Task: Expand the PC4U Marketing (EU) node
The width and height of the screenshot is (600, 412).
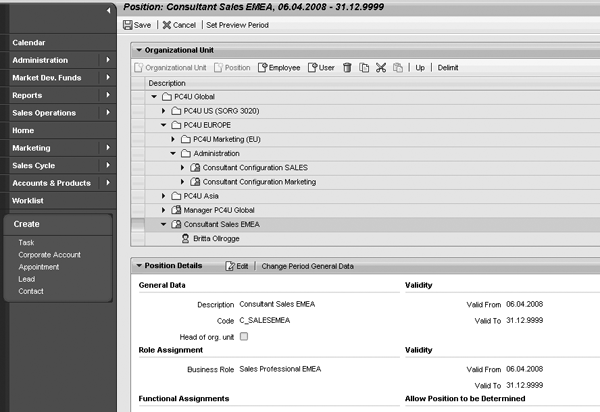Action: point(173,139)
